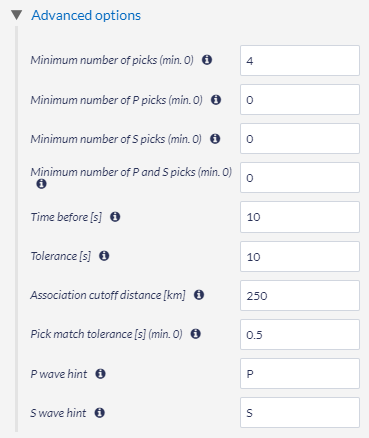The image size is (369, 438).
Task: Show info for Minimum number of S picks
Action: (215, 139)
